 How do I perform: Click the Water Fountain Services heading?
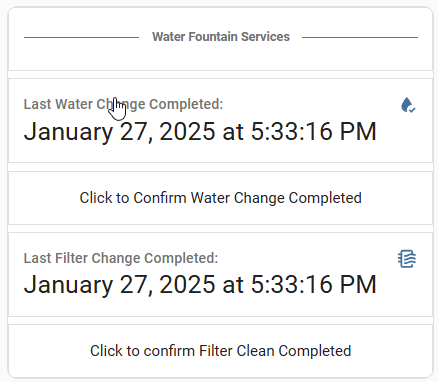pyautogui.click(x=221, y=37)
